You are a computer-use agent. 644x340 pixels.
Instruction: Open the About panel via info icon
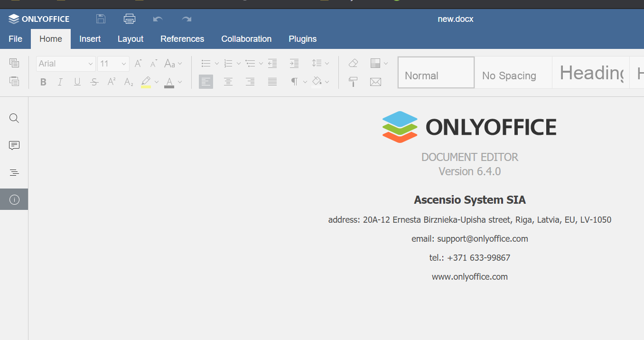click(x=14, y=199)
